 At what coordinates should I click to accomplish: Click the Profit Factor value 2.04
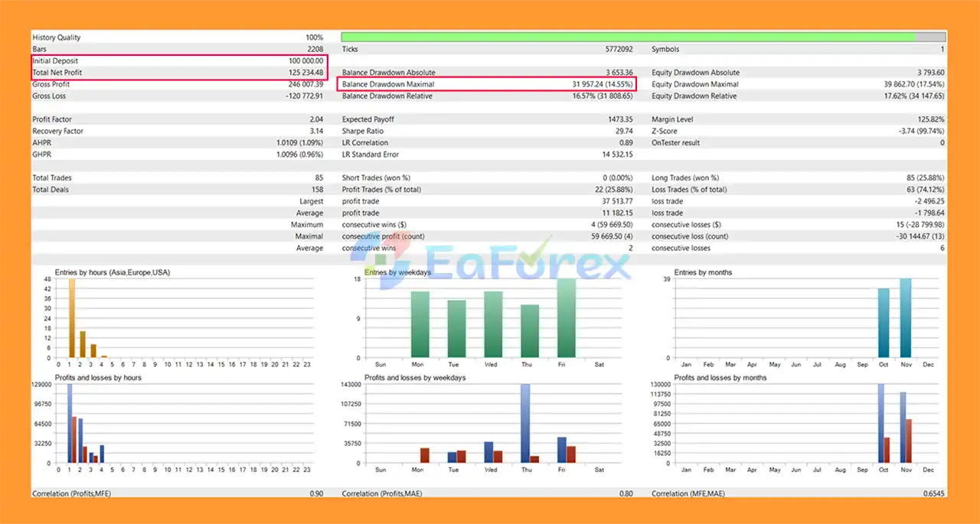pyautogui.click(x=315, y=119)
